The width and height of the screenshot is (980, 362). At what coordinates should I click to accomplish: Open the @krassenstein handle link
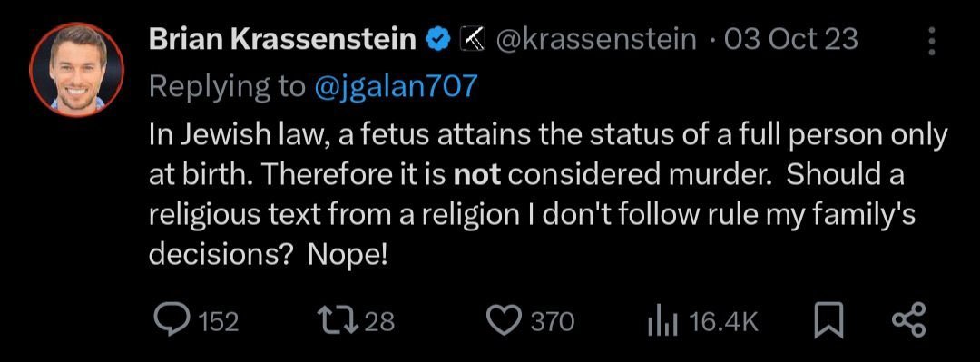click(596, 40)
